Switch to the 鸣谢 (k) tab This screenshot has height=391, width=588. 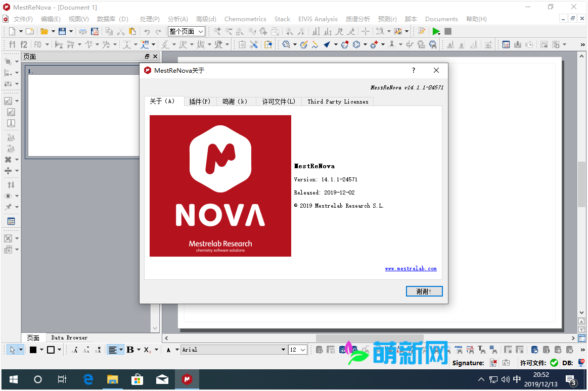(x=235, y=102)
